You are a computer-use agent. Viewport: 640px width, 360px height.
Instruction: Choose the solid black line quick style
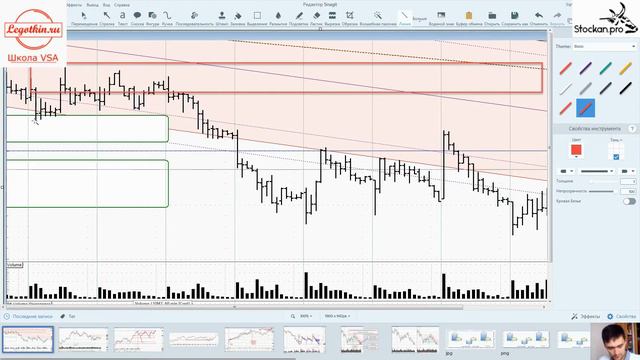(x=625, y=88)
